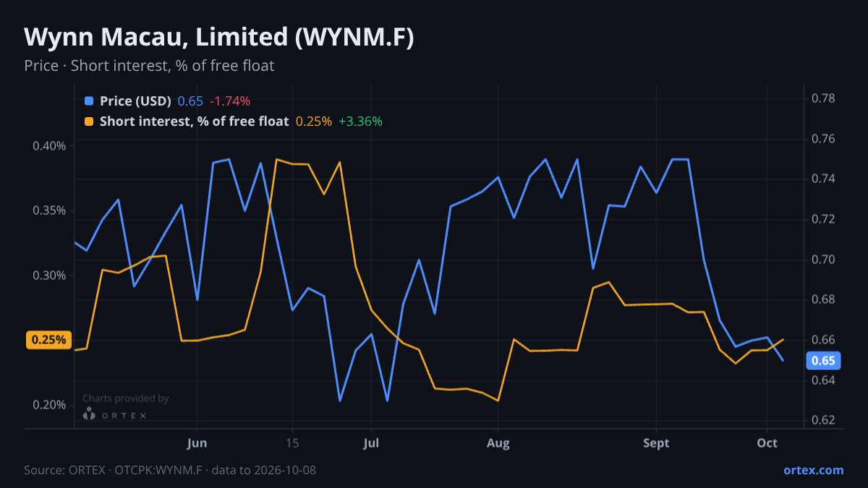Viewport: 868px width, 488px height.
Task: Click the short interest change +3.36%
Action: tap(360, 121)
